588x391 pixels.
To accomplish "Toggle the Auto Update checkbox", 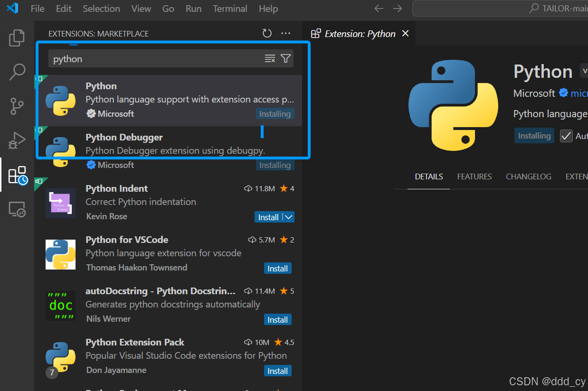I will [x=566, y=136].
